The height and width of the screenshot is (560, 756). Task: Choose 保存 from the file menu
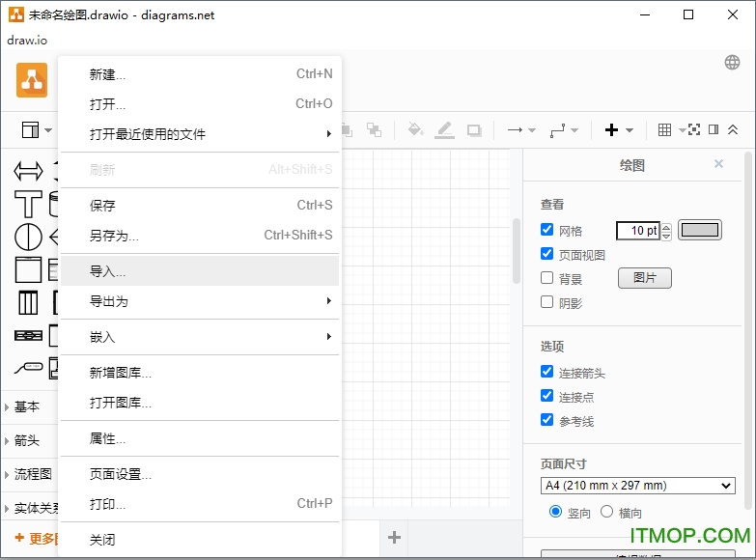tap(200, 206)
